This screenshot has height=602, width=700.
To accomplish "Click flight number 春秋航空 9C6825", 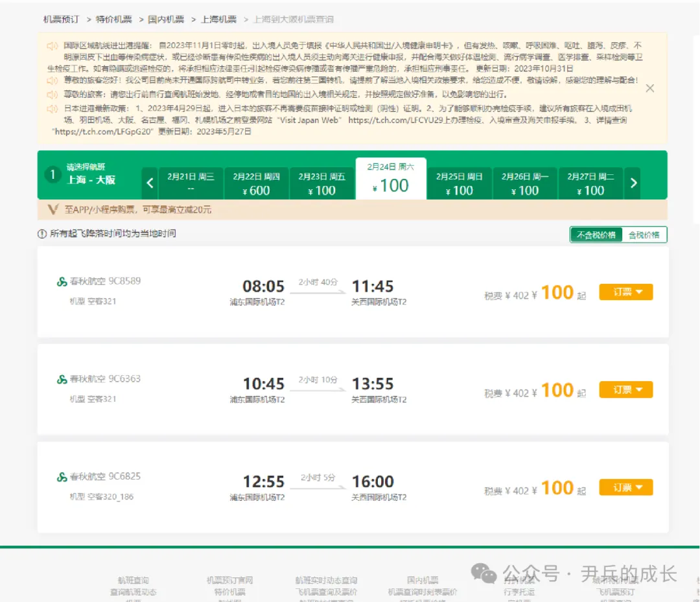I will pos(106,476).
